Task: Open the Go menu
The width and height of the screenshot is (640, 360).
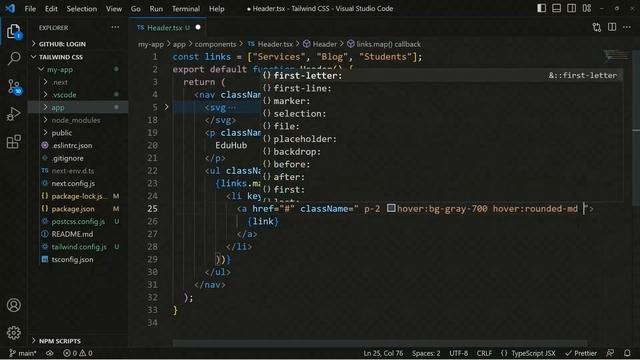Action: pyautogui.click(x=136, y=9)
